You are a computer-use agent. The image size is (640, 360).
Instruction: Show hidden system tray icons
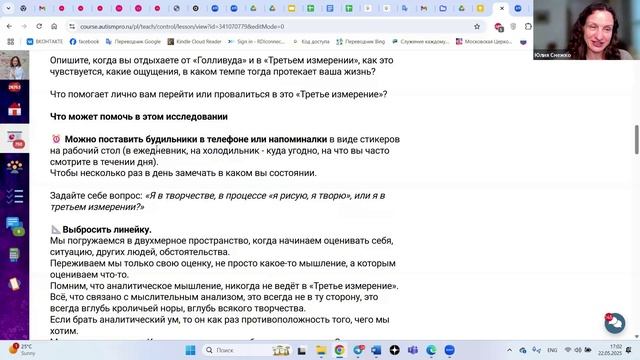509,350
